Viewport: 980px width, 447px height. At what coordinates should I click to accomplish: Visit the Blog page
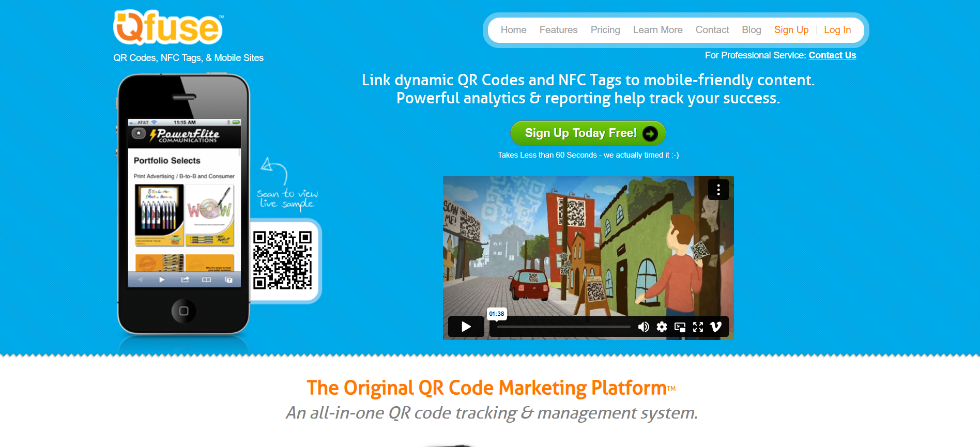tap(752, 30)
